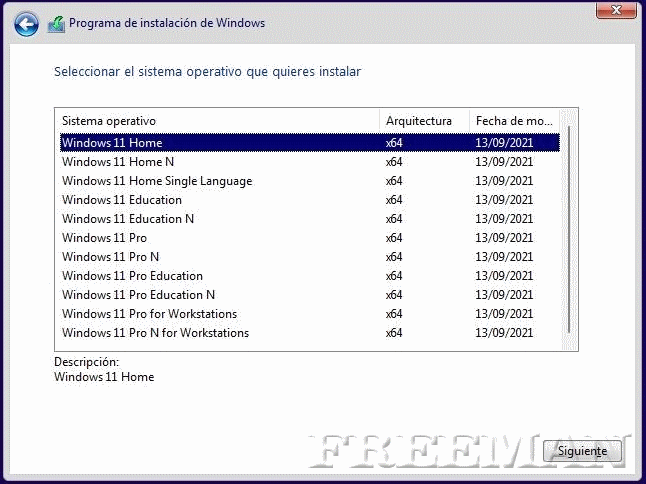Select Windows 11 Pro for Workstations
Screen dimensions: 646x484
[x=310, y=313]
